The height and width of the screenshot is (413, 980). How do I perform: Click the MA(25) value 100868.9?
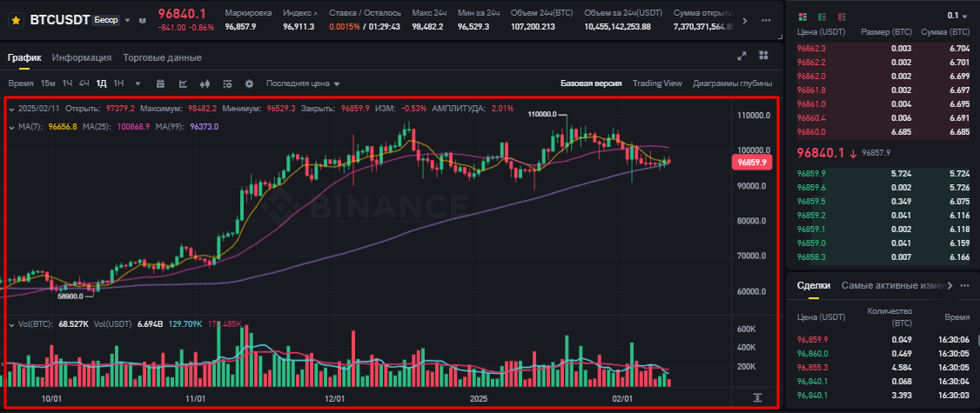point(133,127)
